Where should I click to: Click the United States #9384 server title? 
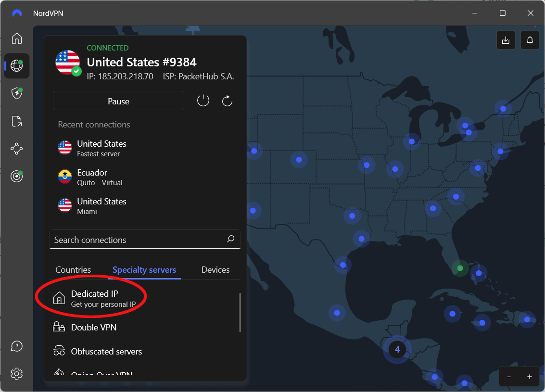[141, 62]
